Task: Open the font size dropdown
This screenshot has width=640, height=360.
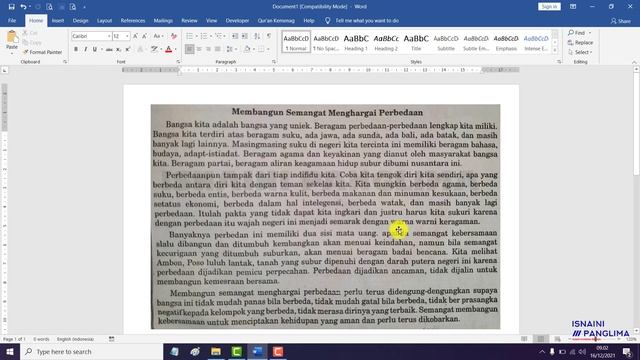Action: 127,36
